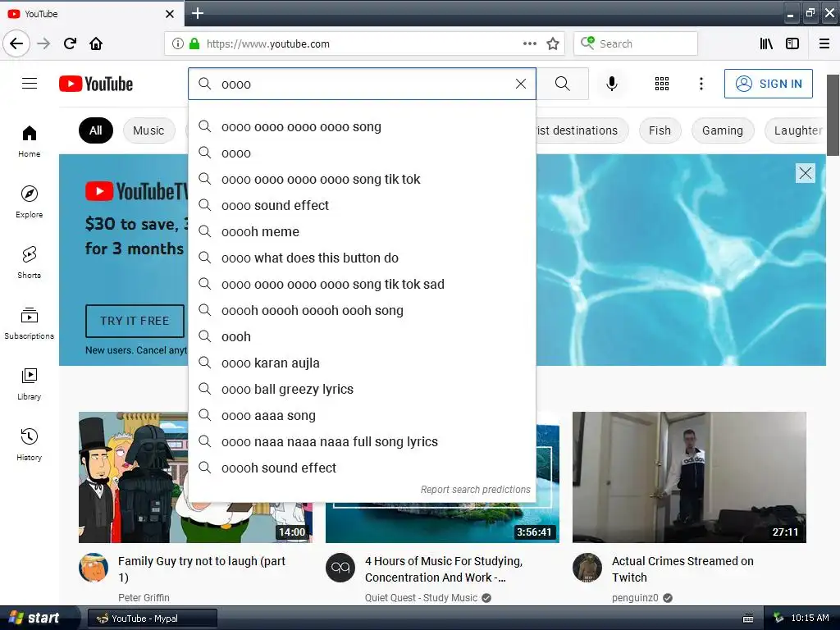Click the browser forward arrow
Image resolution: width=840 pixels, height=630 pixels.
(x=43, y=43)
